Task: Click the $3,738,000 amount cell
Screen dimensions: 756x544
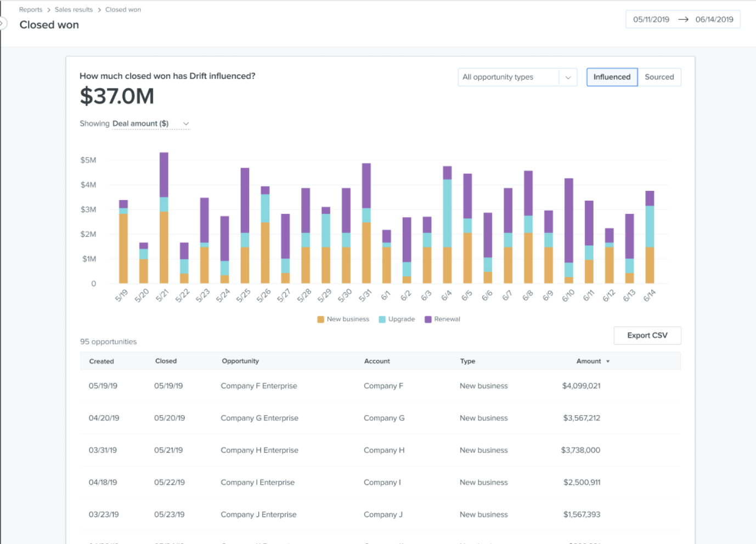Action: click(580, 450)
